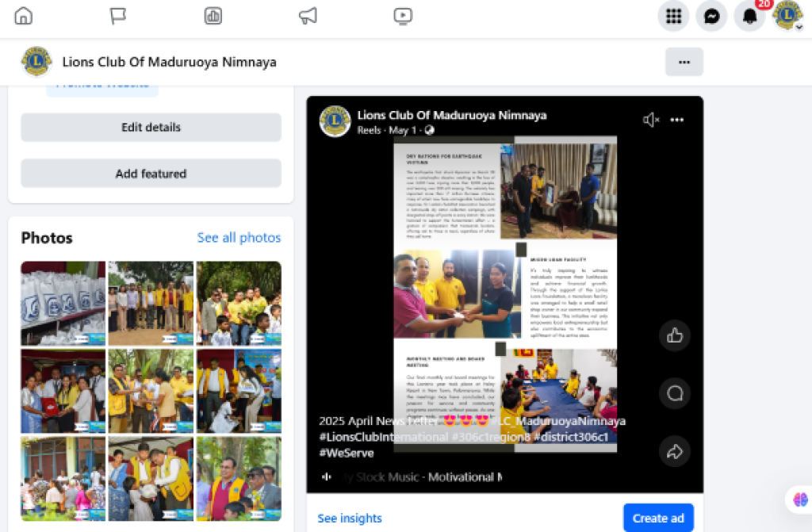
Task: Click the Create ad button
Action: [658, 518]
